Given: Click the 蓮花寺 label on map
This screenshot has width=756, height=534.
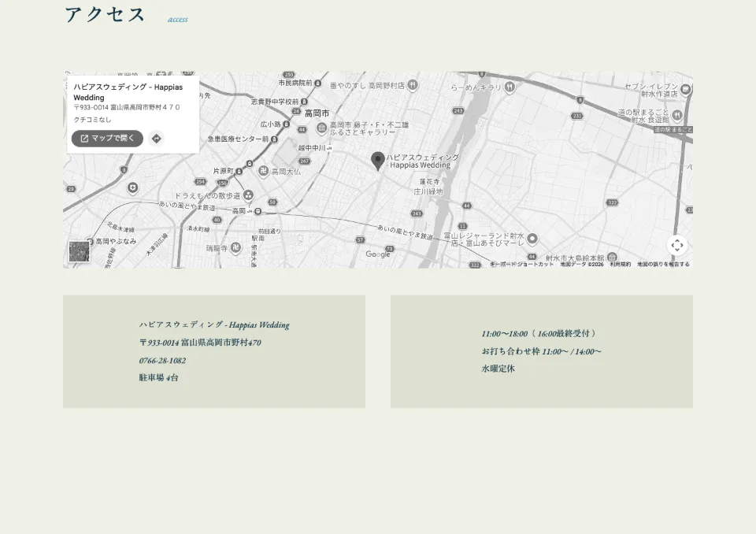Looking at the screenshot, I should (429, 182).
